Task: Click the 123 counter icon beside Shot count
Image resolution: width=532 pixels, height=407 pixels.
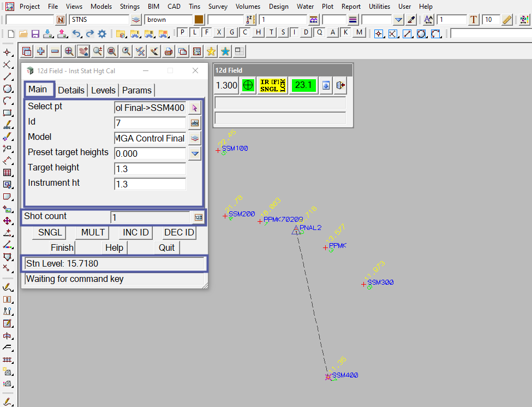Action: click(198, 217)
